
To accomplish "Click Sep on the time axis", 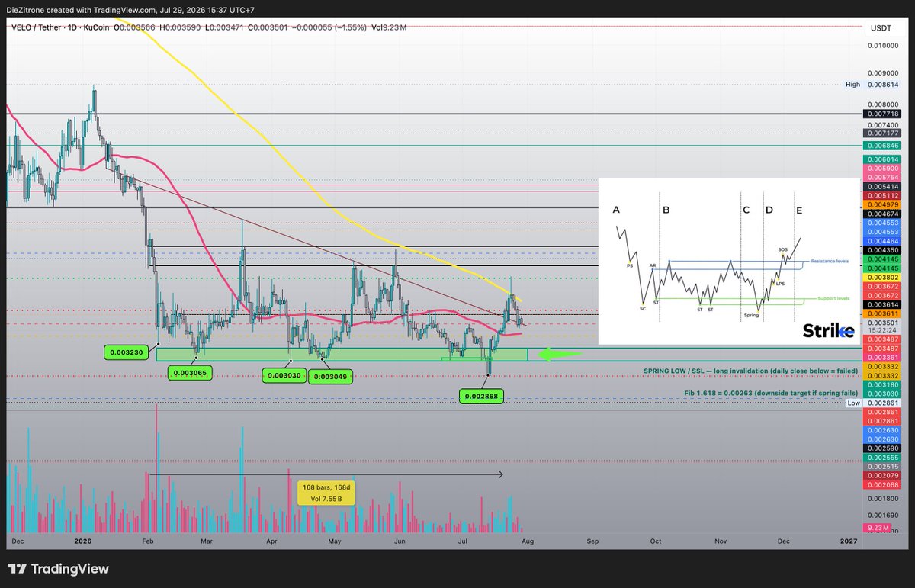I will (592, 541).
